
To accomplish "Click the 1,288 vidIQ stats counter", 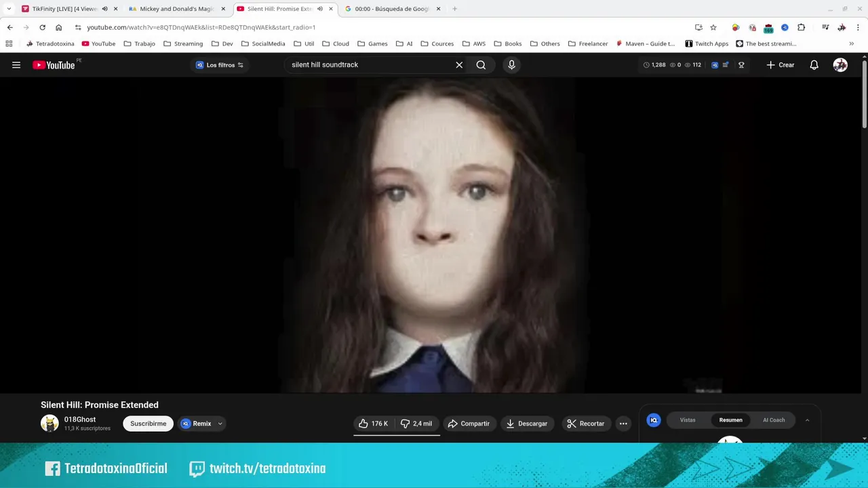I will pos(654,65).
